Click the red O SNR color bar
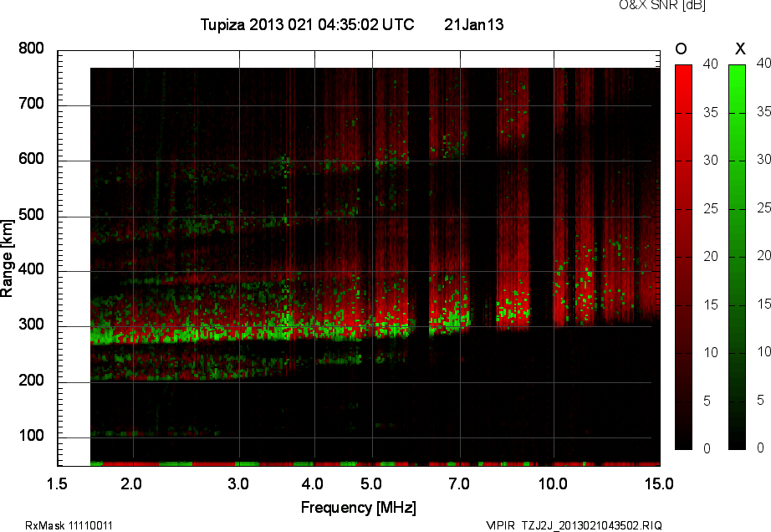This screenshot has height=532, width=771. (683, 257)
